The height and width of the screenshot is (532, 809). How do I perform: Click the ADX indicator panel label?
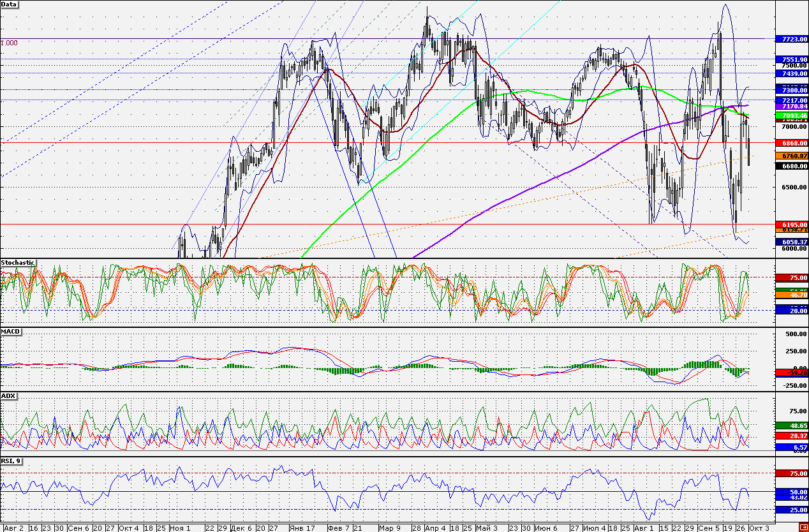[8, 395]
